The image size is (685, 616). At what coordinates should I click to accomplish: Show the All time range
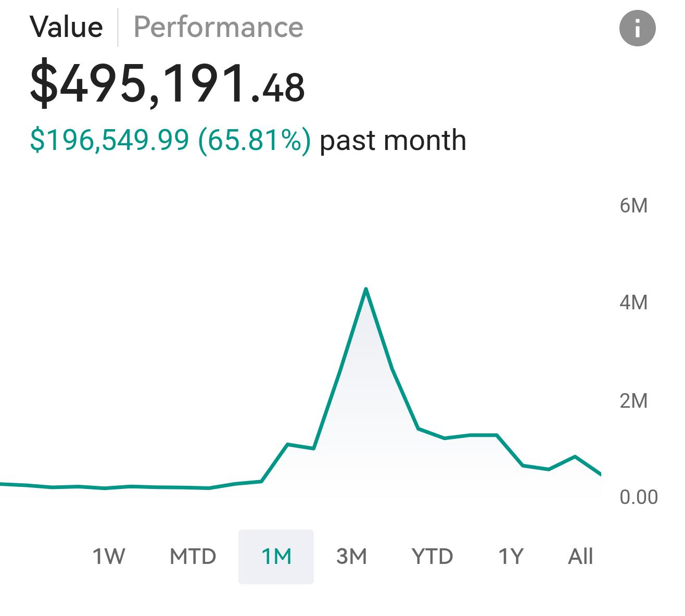coord(580,557)
